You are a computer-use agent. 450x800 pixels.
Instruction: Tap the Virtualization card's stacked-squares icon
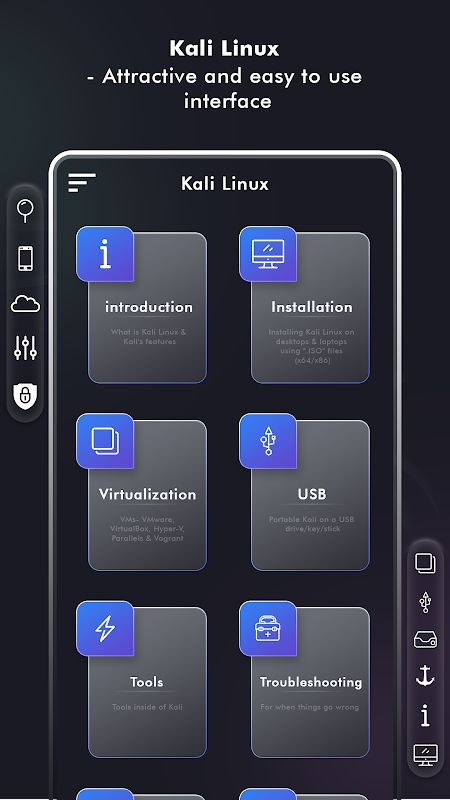click(x=105, y=441)
